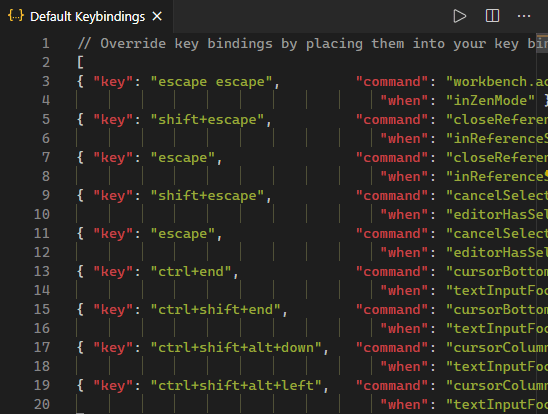This screenshot has height=414, width=548.
Task: Click "escape" key value on line 7
Action: pos(183,158)
